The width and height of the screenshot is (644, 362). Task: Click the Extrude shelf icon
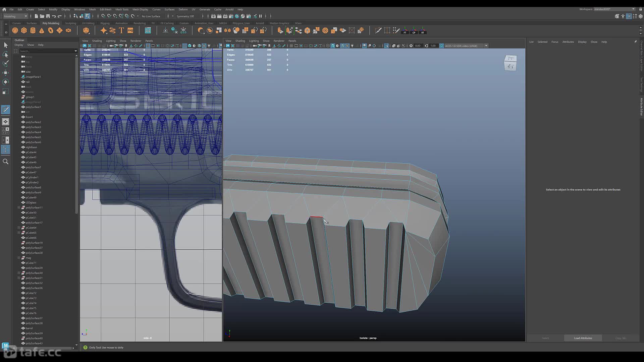pos(280,31)
